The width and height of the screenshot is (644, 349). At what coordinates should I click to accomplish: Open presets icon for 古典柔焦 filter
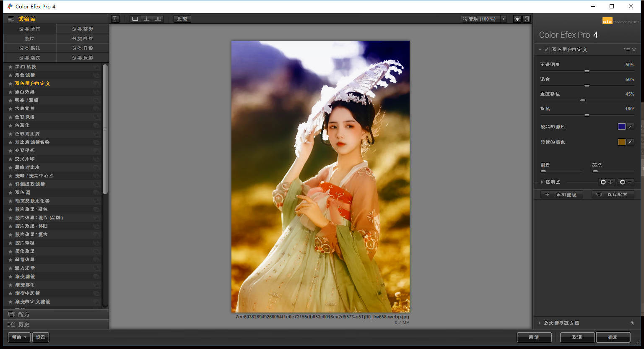coord(96,109)
